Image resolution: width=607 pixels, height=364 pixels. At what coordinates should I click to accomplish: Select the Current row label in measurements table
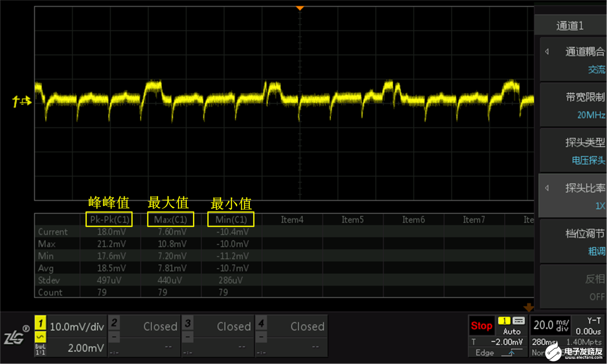point(53,232)
